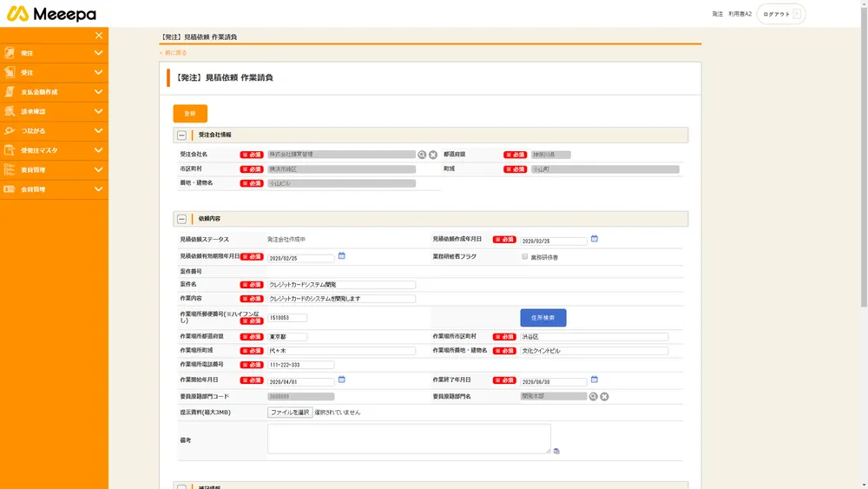Click the 備考 textarea
Screen dimensions: 868x489
[409, 439]
